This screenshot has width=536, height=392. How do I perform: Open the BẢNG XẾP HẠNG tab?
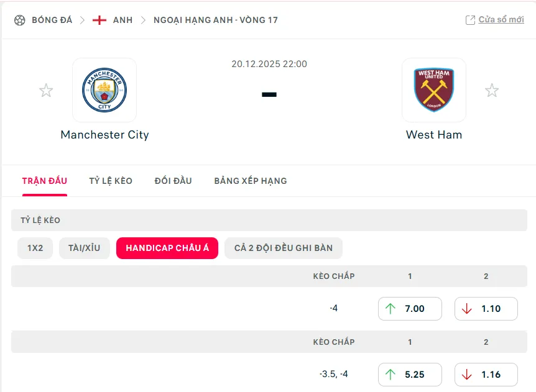(250, 181)
